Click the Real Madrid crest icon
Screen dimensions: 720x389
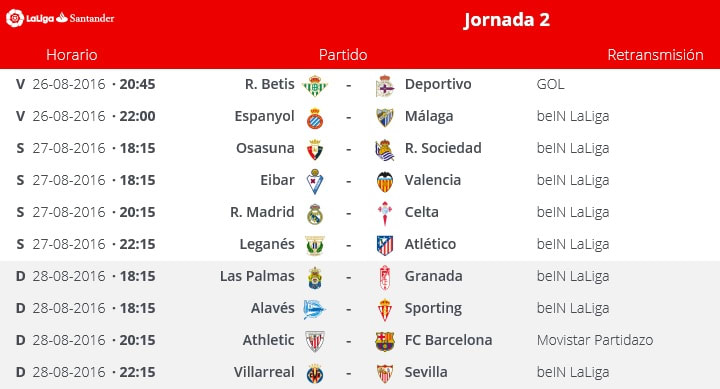pos(315,214)
